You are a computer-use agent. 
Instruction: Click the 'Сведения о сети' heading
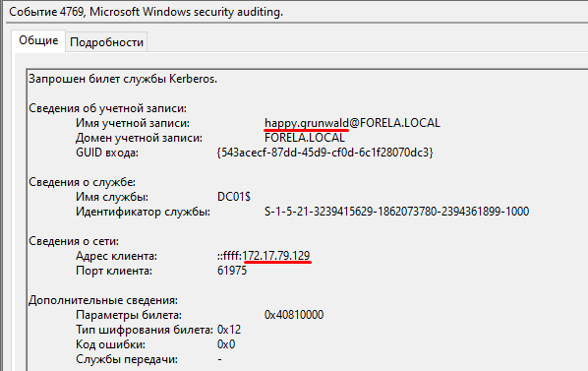tap(74, 241)
